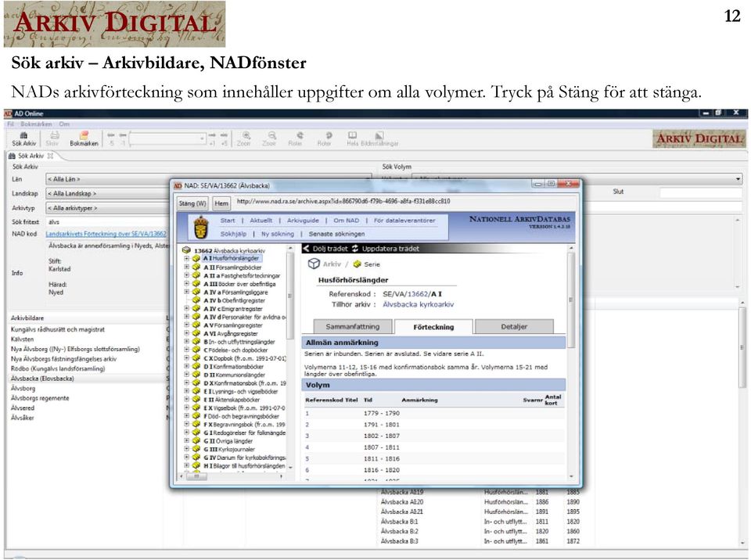Open the Om NAD link

point(347,221)
